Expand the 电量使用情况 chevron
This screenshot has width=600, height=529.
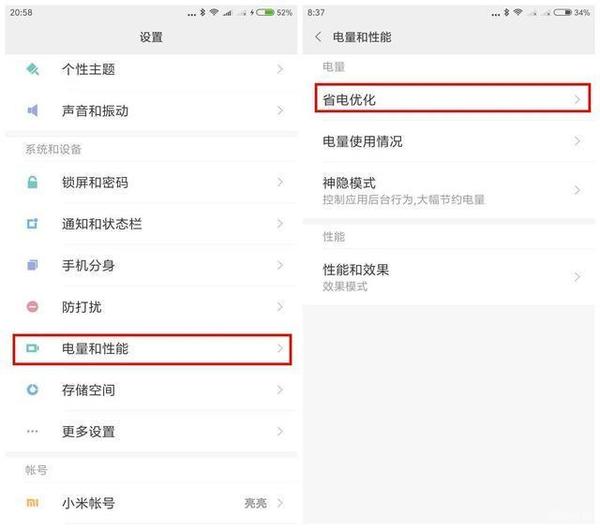(x=577, y=141)
